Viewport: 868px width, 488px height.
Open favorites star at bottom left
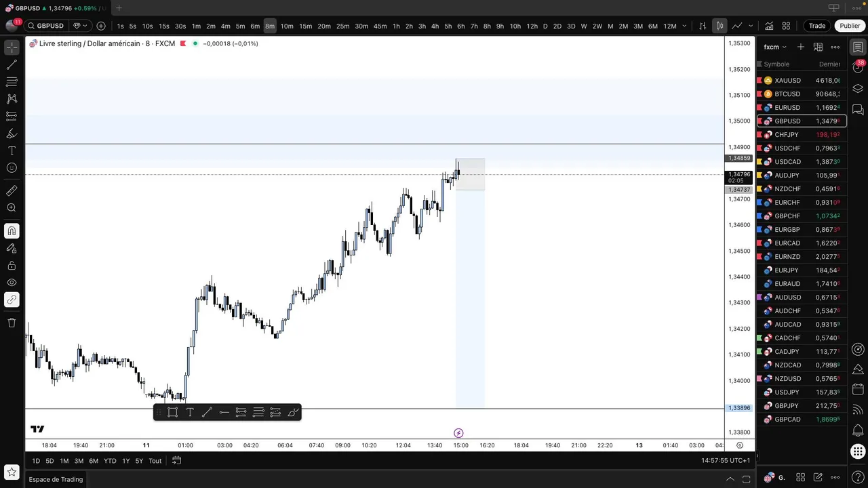[x=12, y=472]
